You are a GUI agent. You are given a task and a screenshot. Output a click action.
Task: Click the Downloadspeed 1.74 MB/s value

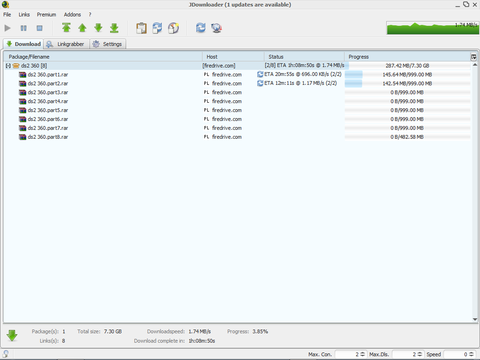(200, 331)
